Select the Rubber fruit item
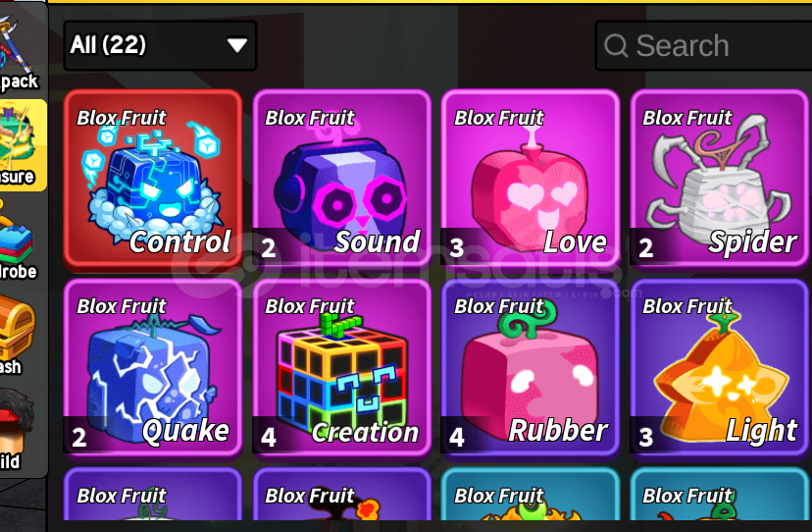This screenshot has width=812, height=532. pyautogui.click(x=531, y=367)
